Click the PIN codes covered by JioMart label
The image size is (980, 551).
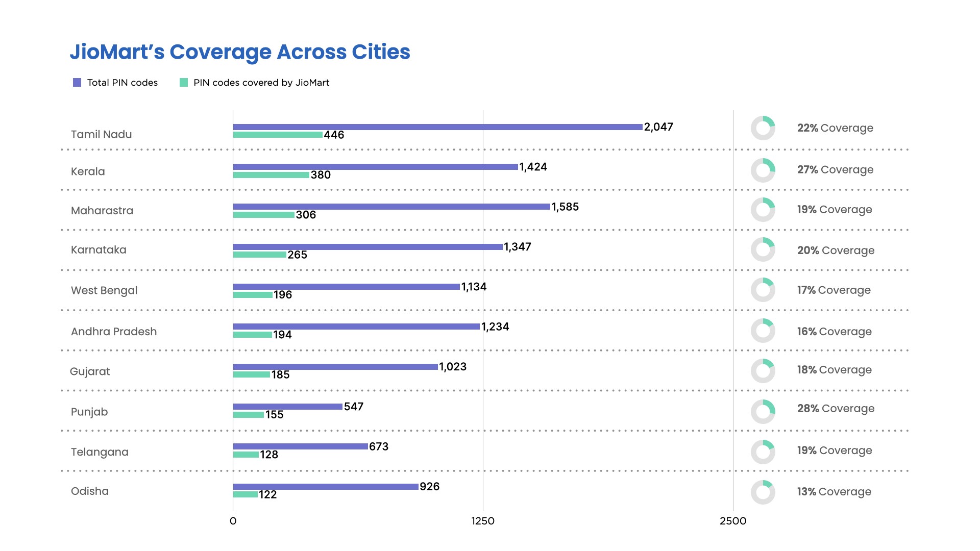click(261, 83)
